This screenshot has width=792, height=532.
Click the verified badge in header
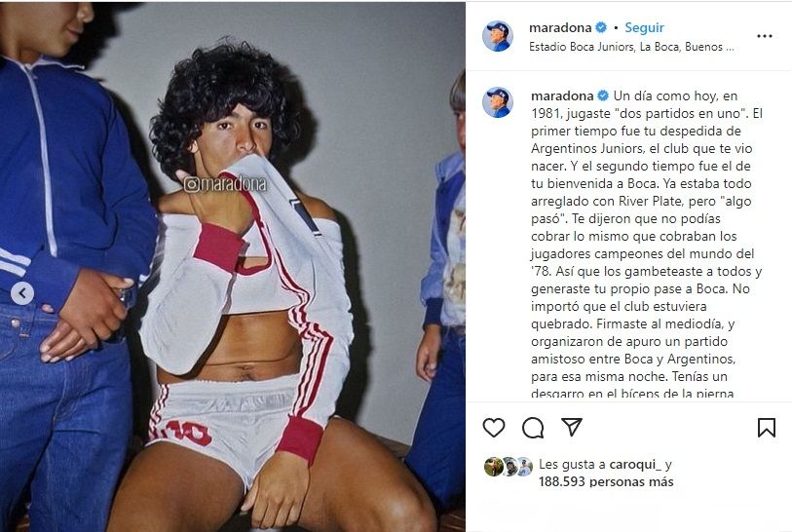[601, 28]
